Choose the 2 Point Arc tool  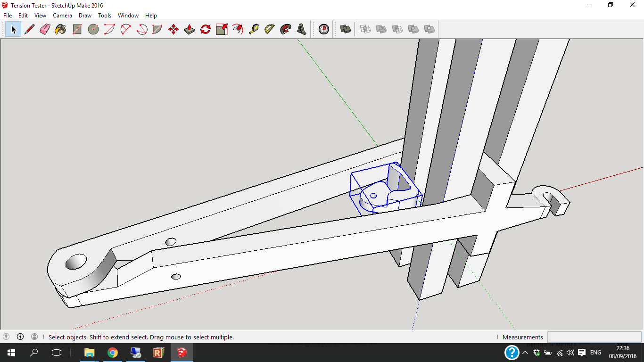point(125,29)
